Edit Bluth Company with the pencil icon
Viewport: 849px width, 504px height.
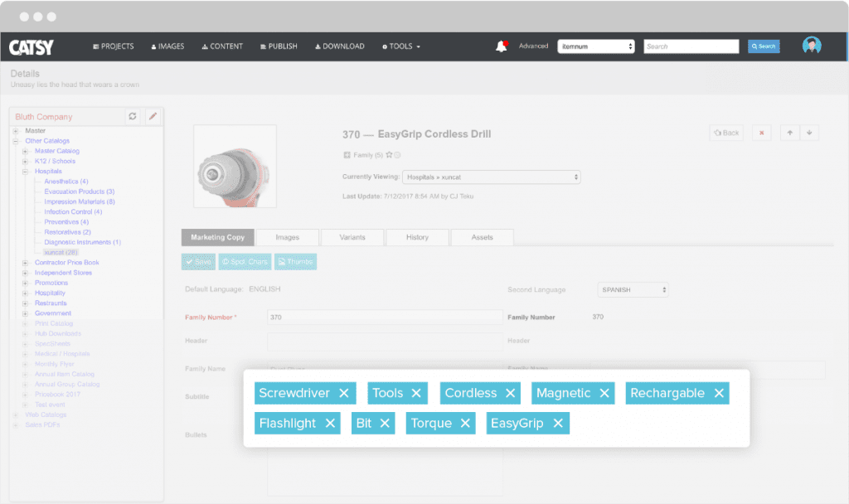coord(153,116)
